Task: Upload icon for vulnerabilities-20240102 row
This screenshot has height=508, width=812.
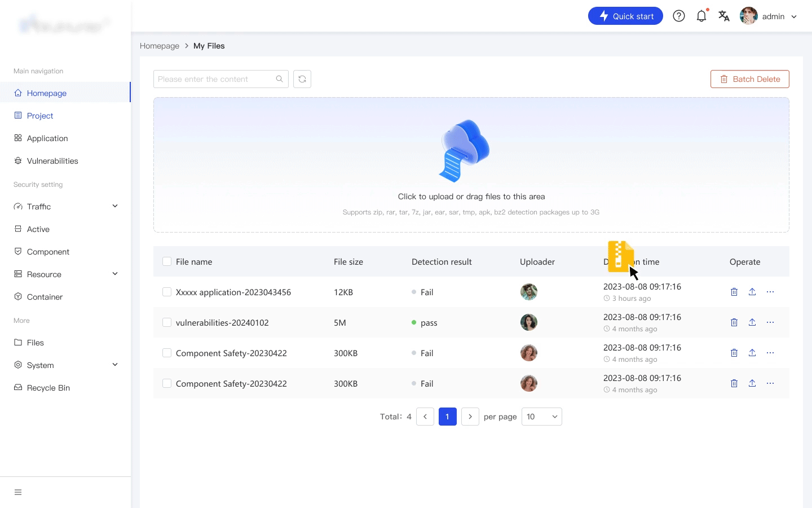Action: [x=752, y=322]
